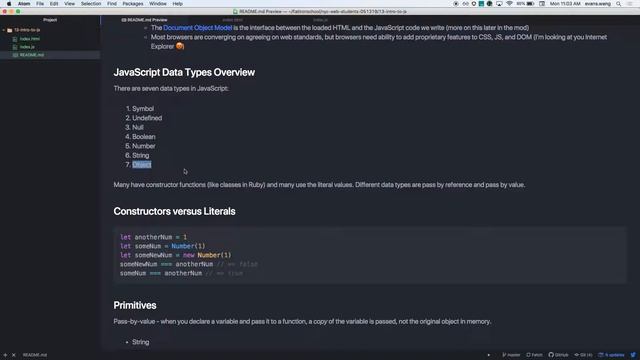Click README.md file name in status bar
640x360 pixels.
click(x=35, y=355)
